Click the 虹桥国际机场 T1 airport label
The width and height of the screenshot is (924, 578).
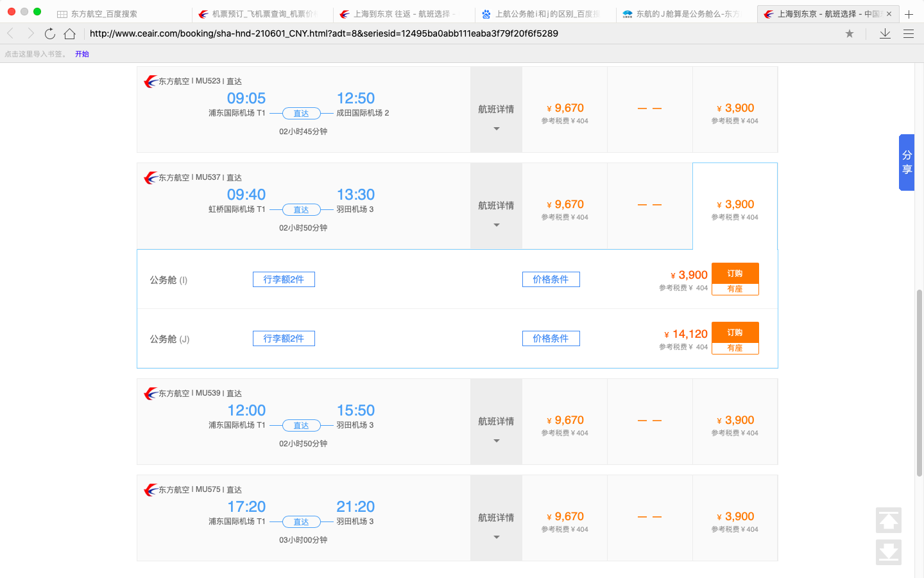coord(237,209)
